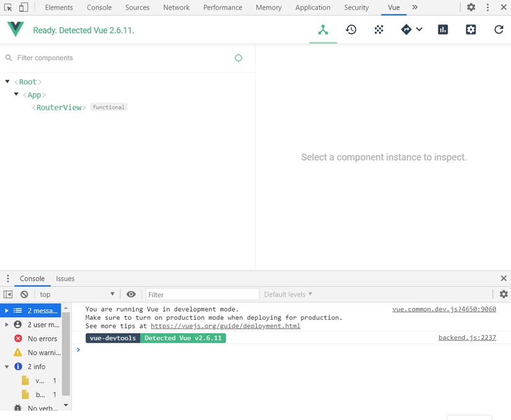Image resolution: width=511 pixels, height=420 pixels.
Task: Switch to Vue Components tree view
Action: pyautogui.click(x=323, y=30)
